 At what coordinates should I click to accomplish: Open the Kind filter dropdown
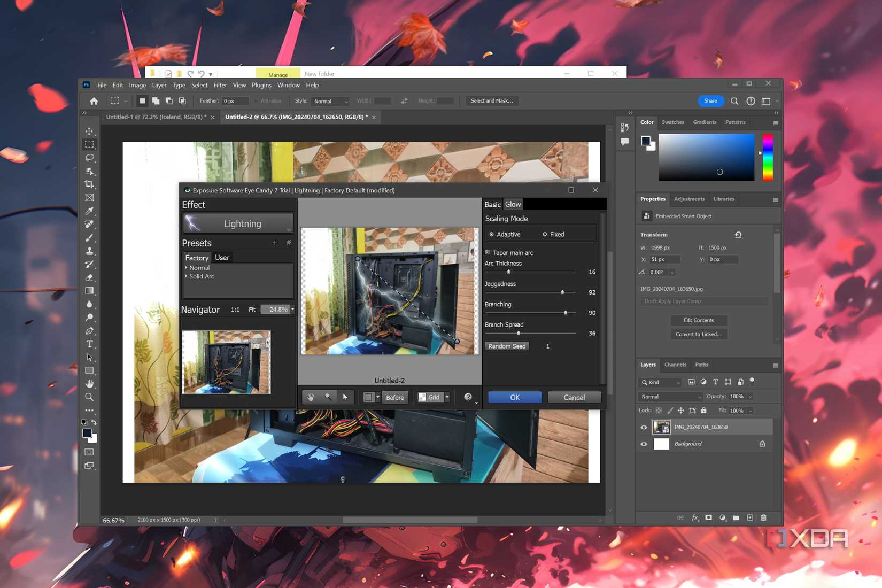(661, 382)
